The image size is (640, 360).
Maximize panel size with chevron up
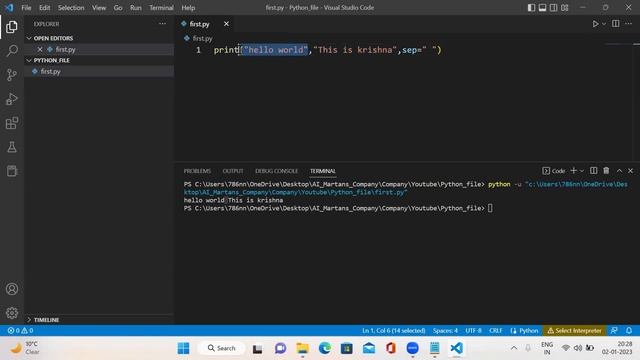click(619, 171)
